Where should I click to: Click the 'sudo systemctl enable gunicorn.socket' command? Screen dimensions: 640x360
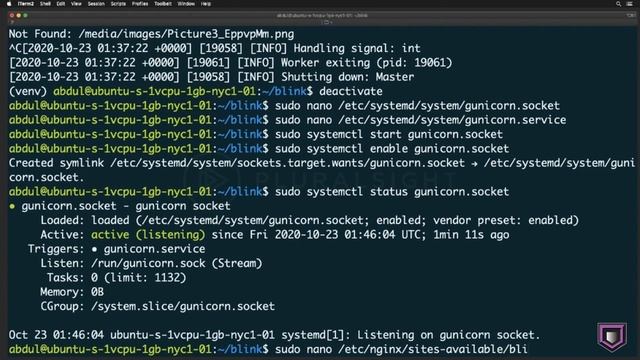[392, 148]
